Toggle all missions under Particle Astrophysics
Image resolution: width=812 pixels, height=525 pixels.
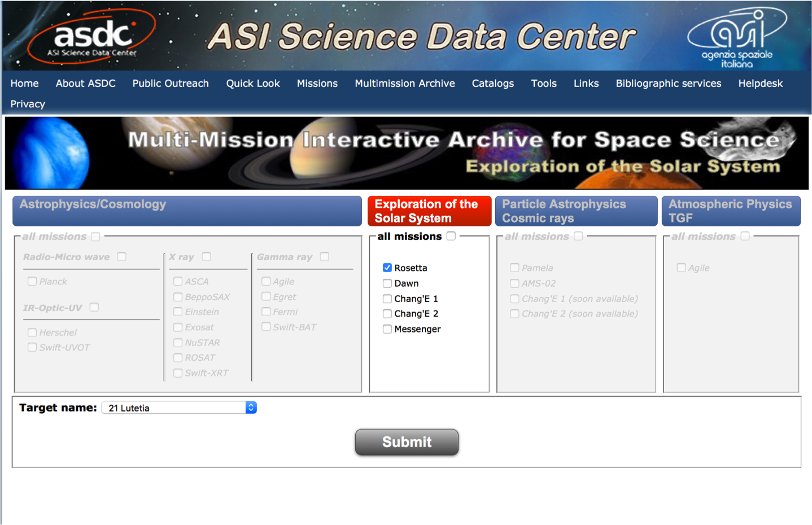(579, 236)
